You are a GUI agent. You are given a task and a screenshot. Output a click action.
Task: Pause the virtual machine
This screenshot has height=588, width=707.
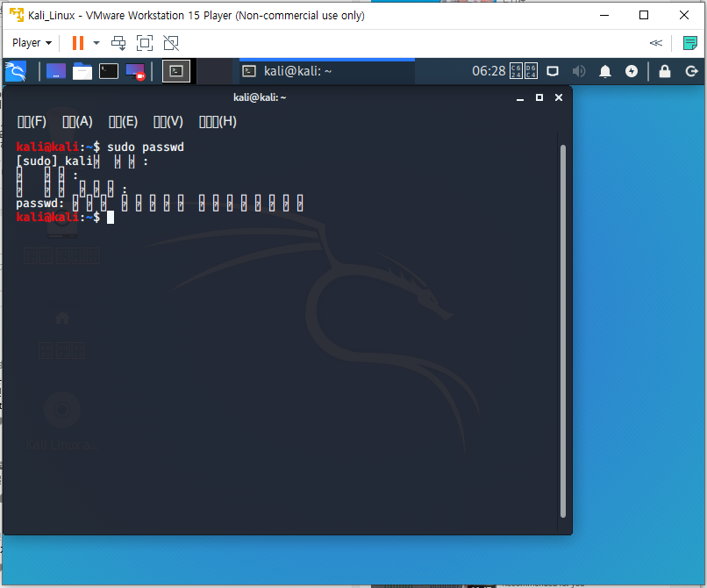(78, 43)
